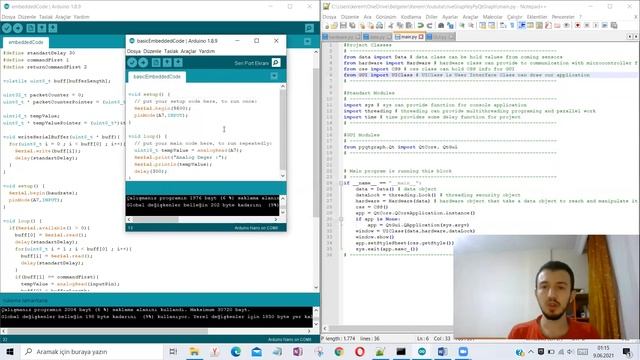Click Notepad++ Cut scissors icon
This screenshot has width=640, height=360.
pos(391,25)
